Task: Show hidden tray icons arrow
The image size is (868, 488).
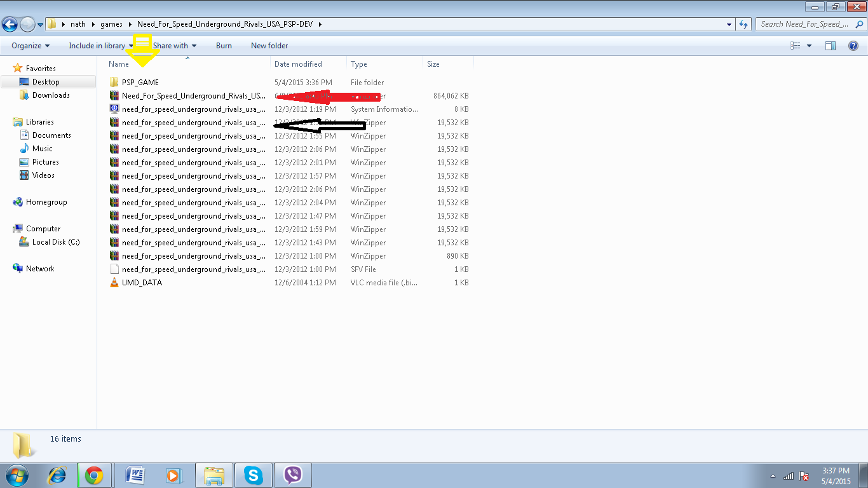Action: (x=773, y=476)
